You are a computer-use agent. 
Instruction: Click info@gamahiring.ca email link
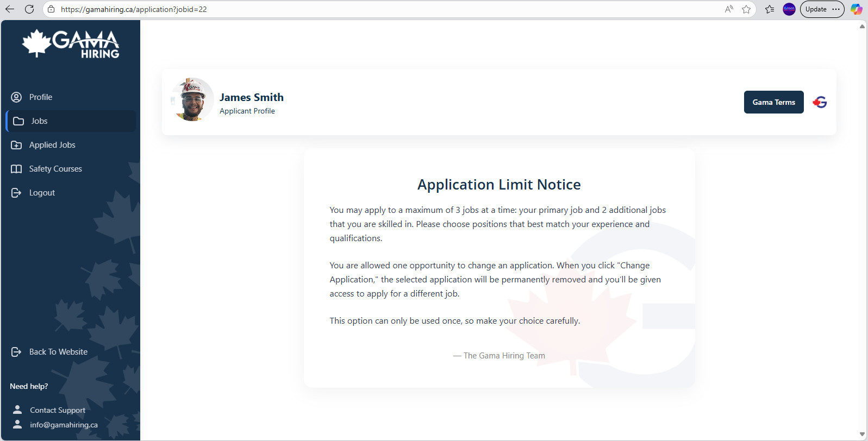click(64, 425)
